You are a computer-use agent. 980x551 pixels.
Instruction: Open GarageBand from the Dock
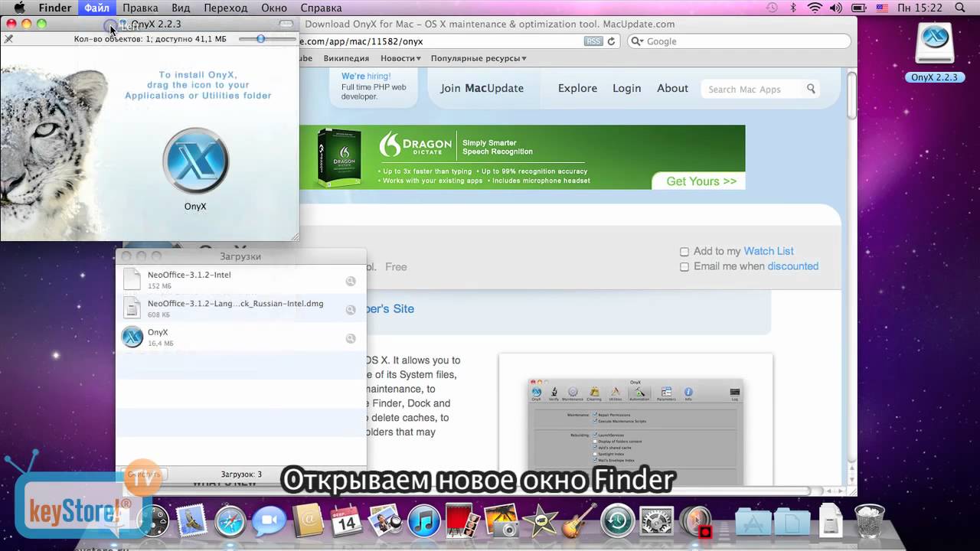579,522
